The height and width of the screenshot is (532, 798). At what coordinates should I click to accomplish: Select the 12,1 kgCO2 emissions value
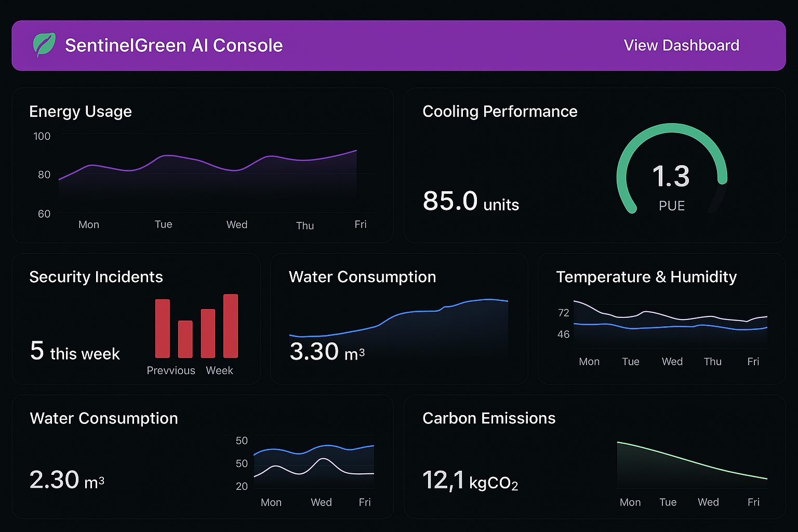(470, 481)
